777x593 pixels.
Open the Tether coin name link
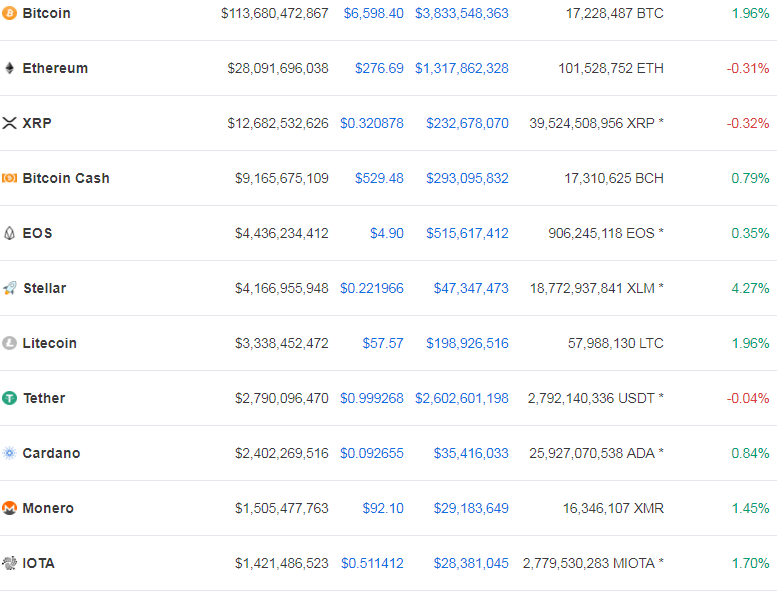coord(44,398)
